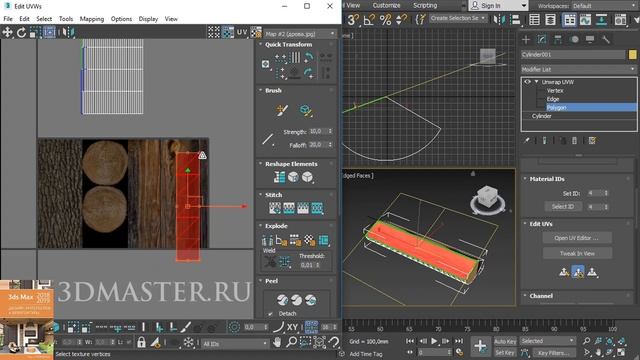Click the Mirror icon on 3ds Max main toolbar

(499, 20)
